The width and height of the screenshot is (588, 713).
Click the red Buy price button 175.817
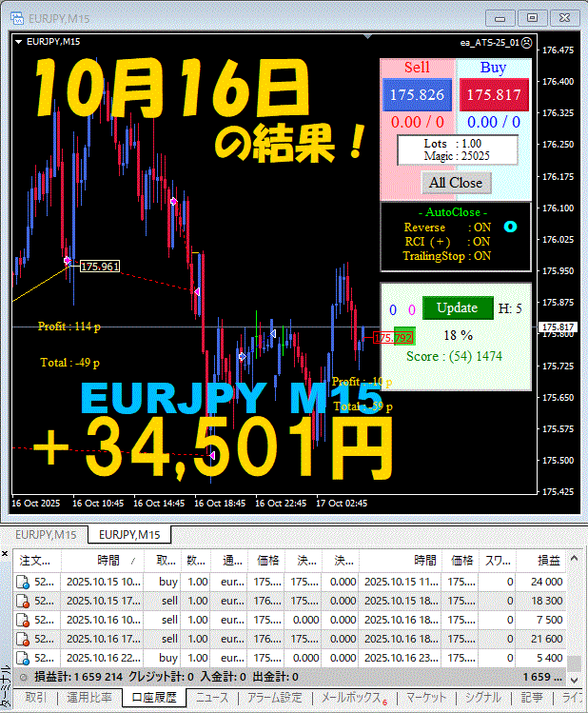tap(494, 94)
